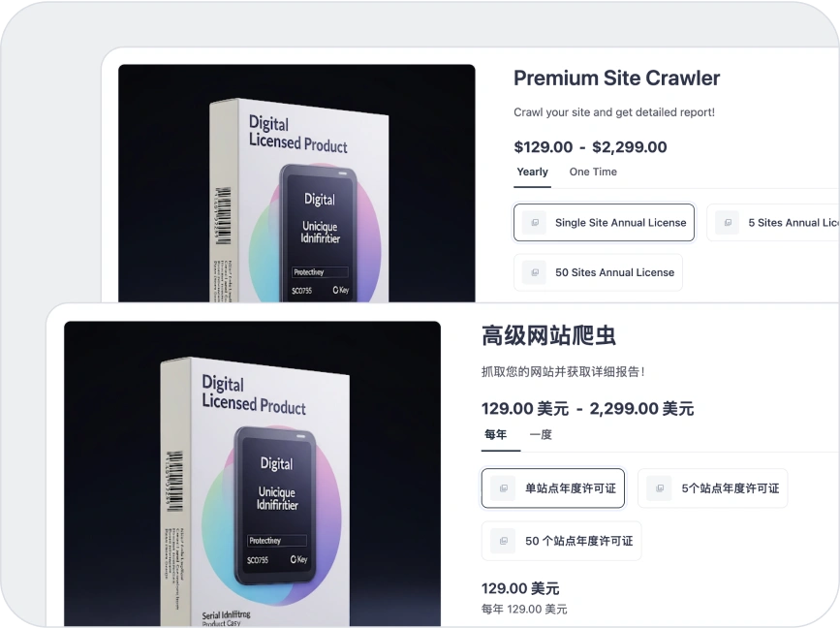The image size is (840, 628).
Task: Open the English product box image
Action: [x=296, y=183]
